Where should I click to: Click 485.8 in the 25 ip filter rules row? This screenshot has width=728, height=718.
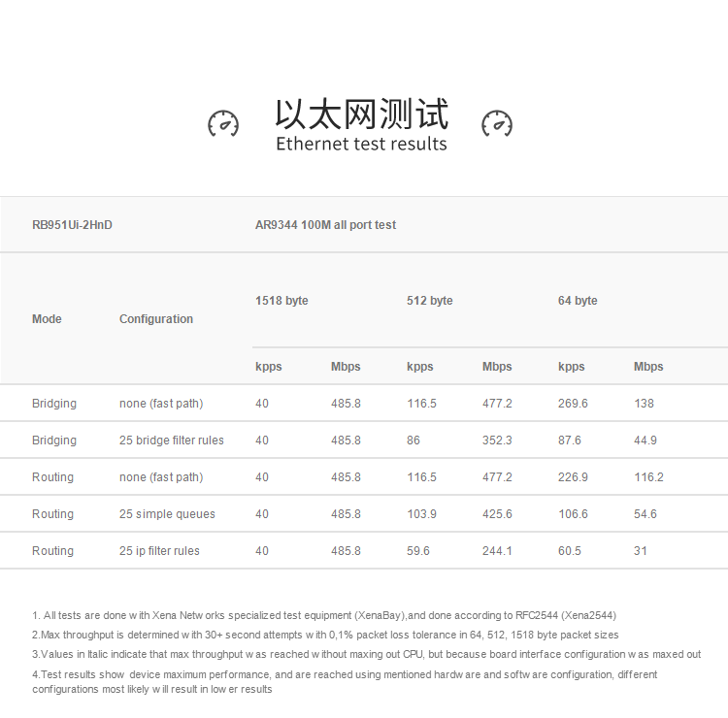(x=346, y=551)
